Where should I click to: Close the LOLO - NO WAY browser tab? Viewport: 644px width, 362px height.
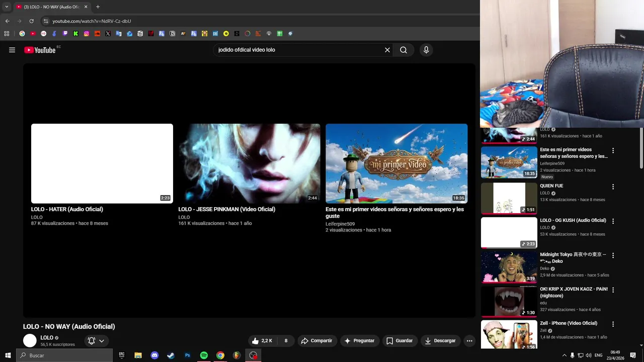(86, 7)
